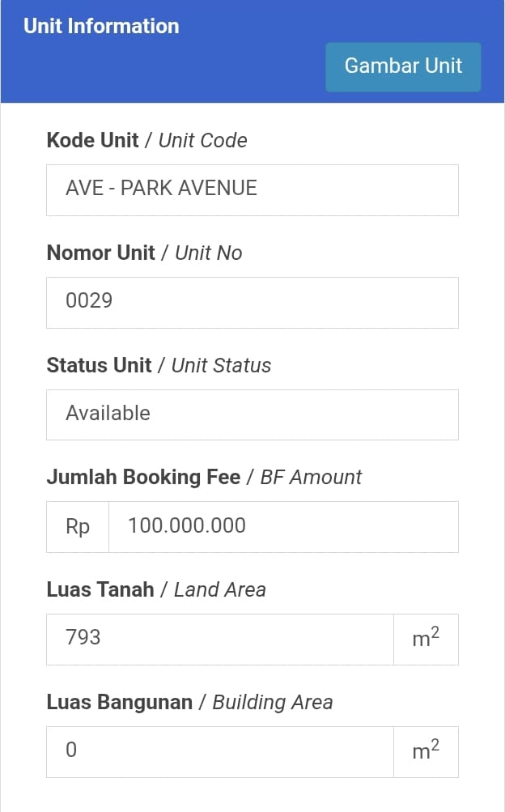This screenshot has height=812, width=505.
Task: Click the bold Kode Unit label
Action: pos(92,140)
